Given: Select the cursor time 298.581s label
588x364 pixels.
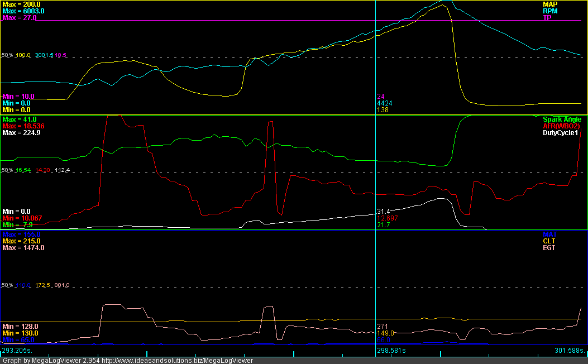Looking at the screenshot, I should coord(394,351).
